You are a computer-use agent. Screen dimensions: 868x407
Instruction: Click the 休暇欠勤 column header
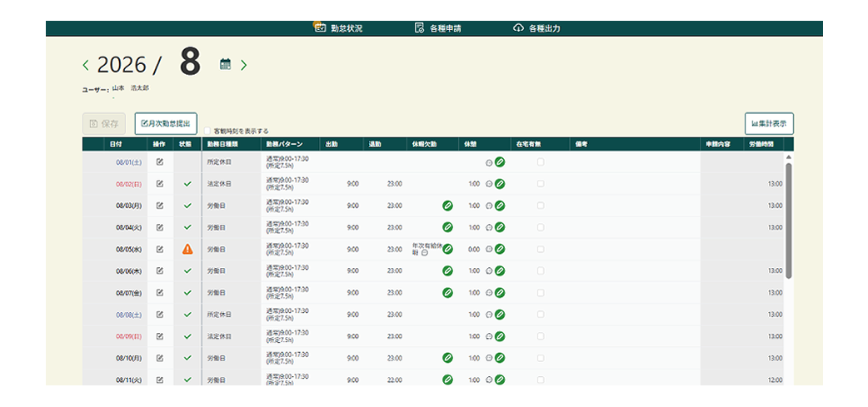point(425,144)
